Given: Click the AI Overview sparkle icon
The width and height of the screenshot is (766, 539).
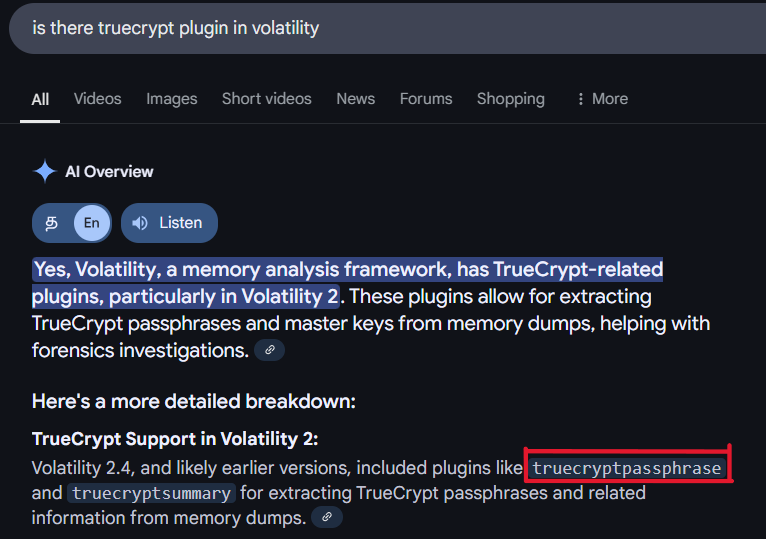Looking at the screenshot, I should click(45, 172).
